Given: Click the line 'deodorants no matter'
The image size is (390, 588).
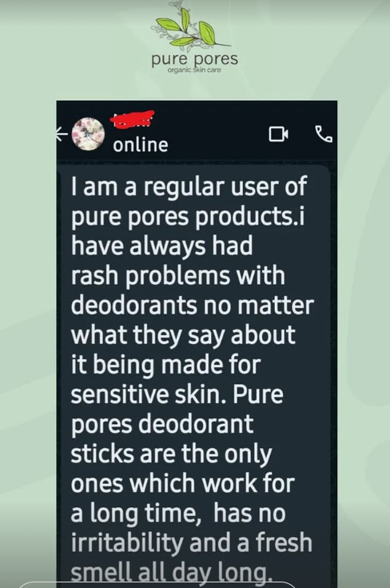Looking at the screenshot, I should coord(192,306).
